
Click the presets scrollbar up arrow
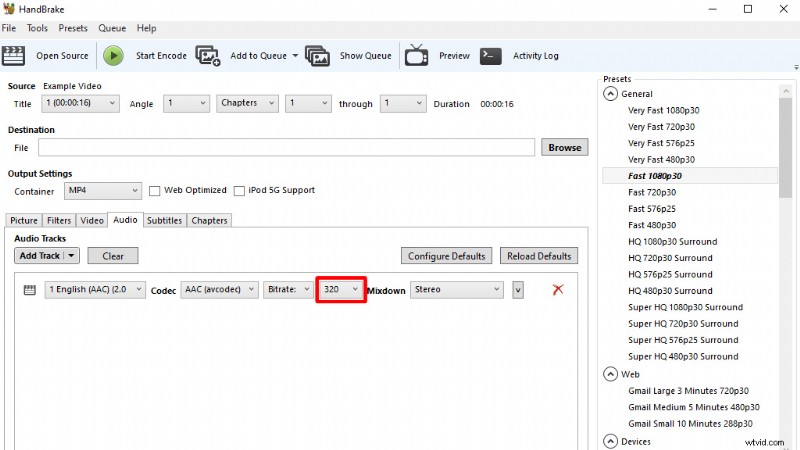[x=785, y=91]
